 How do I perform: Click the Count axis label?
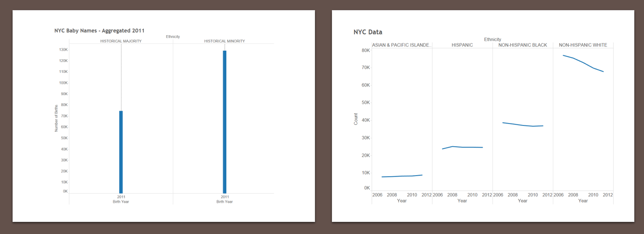(x=356, y=119)
